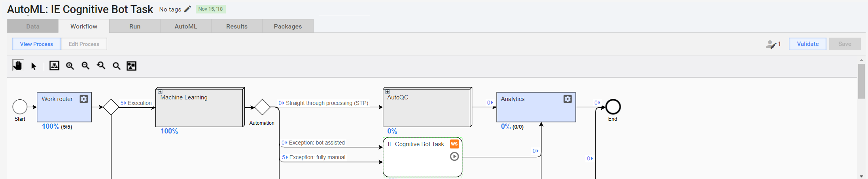Open the Packages tab
The height and width of the screenshot is (179, 868).
[x=288, y=26]
